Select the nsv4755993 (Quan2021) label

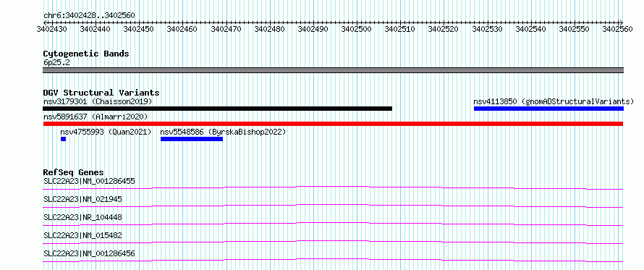tap(106, 132)
